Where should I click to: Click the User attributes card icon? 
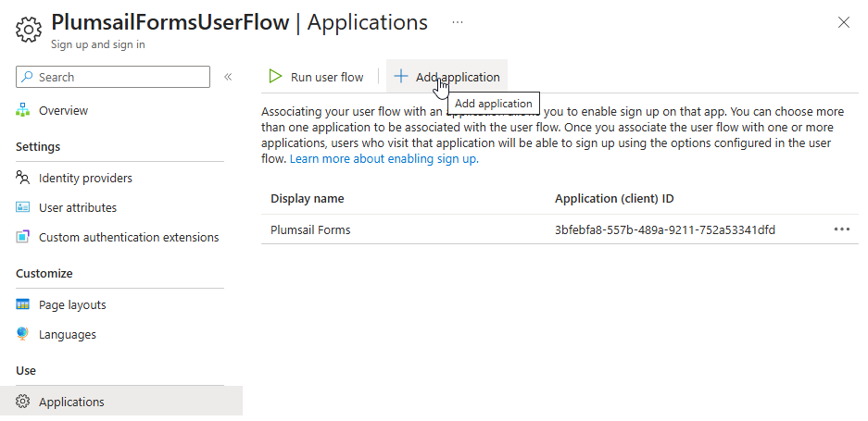(23, 207)
